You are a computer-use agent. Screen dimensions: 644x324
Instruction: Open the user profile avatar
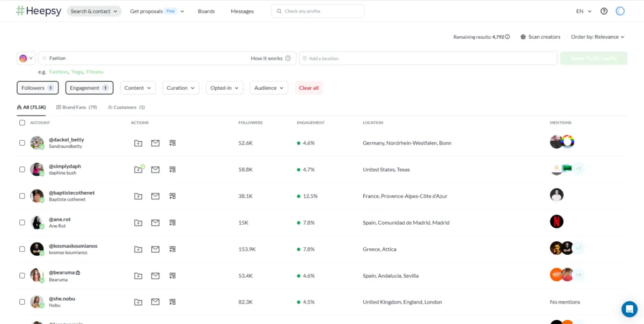[620, 11]
